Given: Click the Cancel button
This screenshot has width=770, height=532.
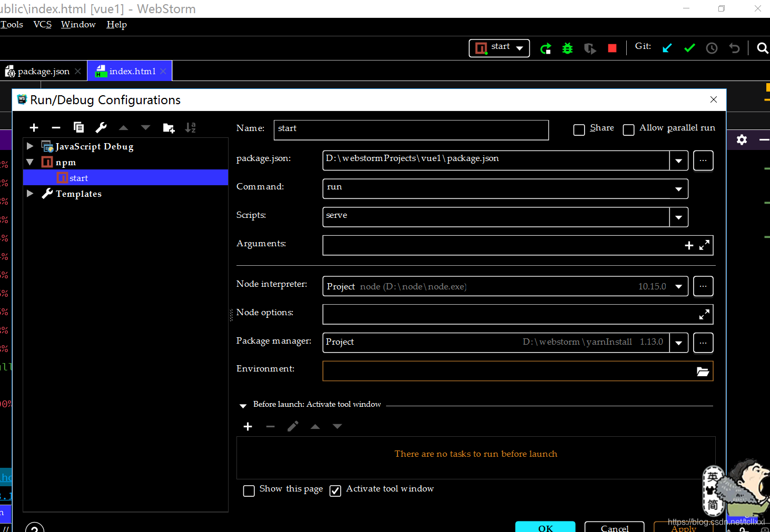Looking at the screenshot, I should coord(615,527).
